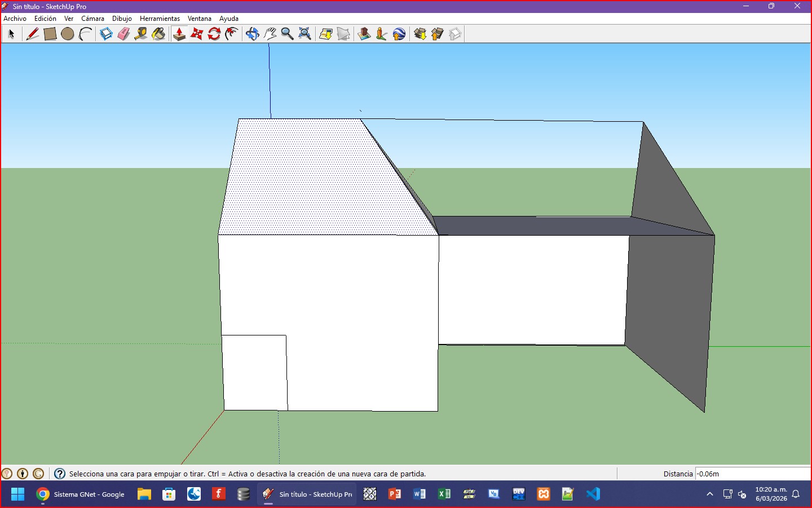Activate the Orbit camera tool
Viewport: 812px width, 508px height.
pos(252,34)
